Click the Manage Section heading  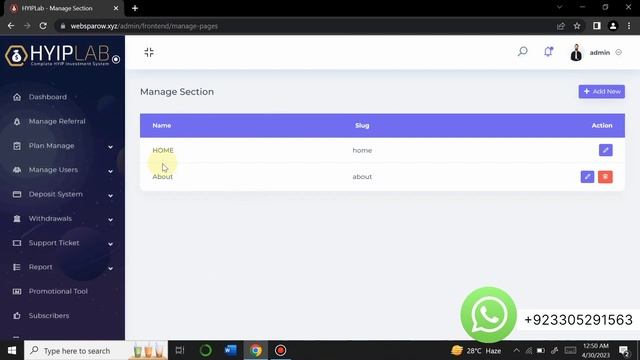click(x=177, y=92)
